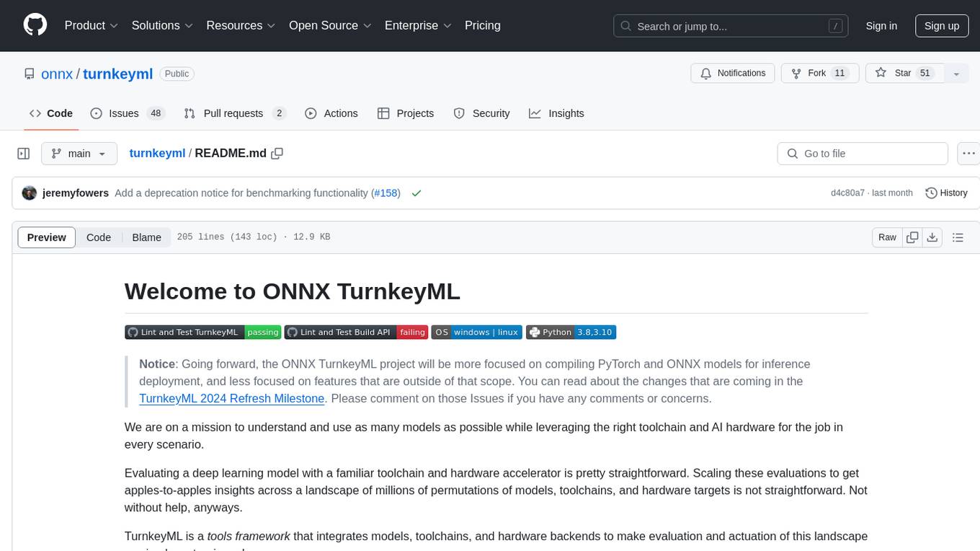
Task: Click the Raw button
Action: (x=887, y=237)
